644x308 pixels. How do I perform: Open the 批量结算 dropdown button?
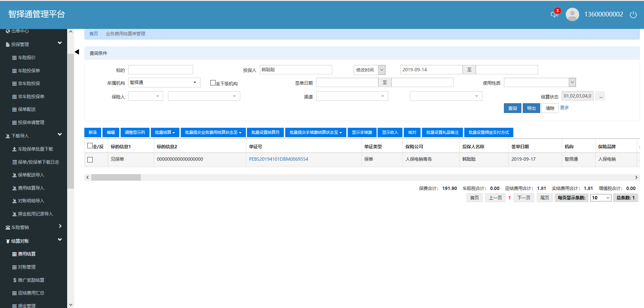click(165, 132)
